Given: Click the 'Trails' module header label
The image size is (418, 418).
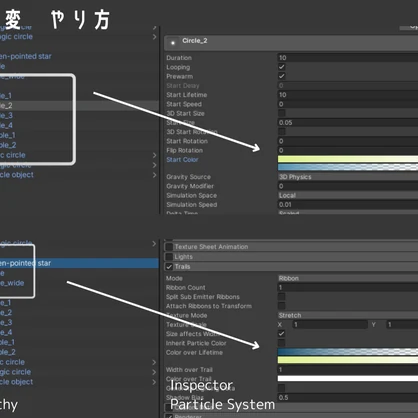Looking at the screenshot, I should [182, 267].
